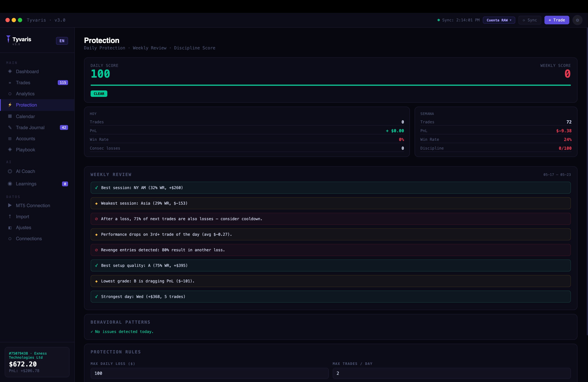The width and height of the screenshot is (588, 382).
Task: Click the Analytics circle icon in sidebar
Action: coord(10,94)
